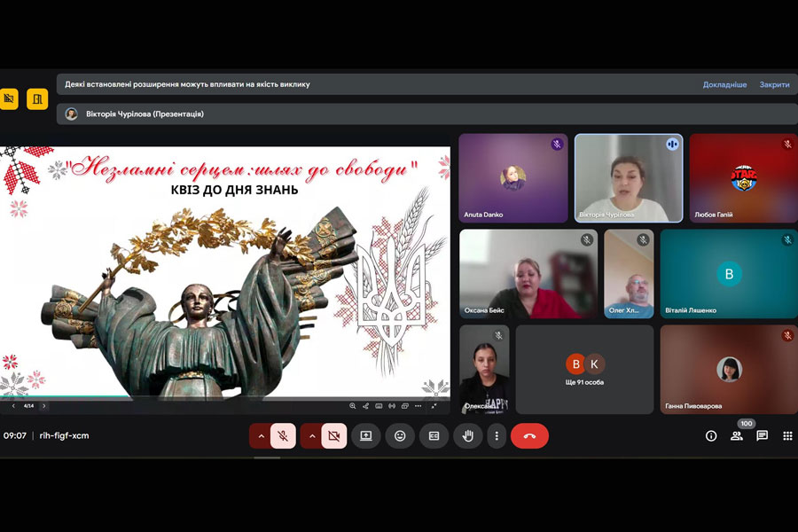
Task: Select Віталій Ляшенко's tile
Action: (729, 274)
